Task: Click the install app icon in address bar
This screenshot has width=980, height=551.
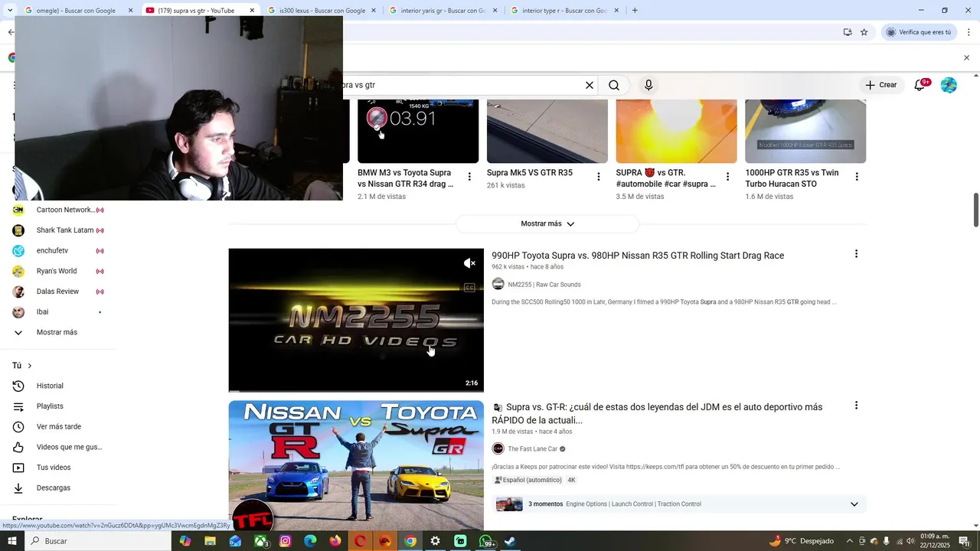Action: [x=848, y=32]
